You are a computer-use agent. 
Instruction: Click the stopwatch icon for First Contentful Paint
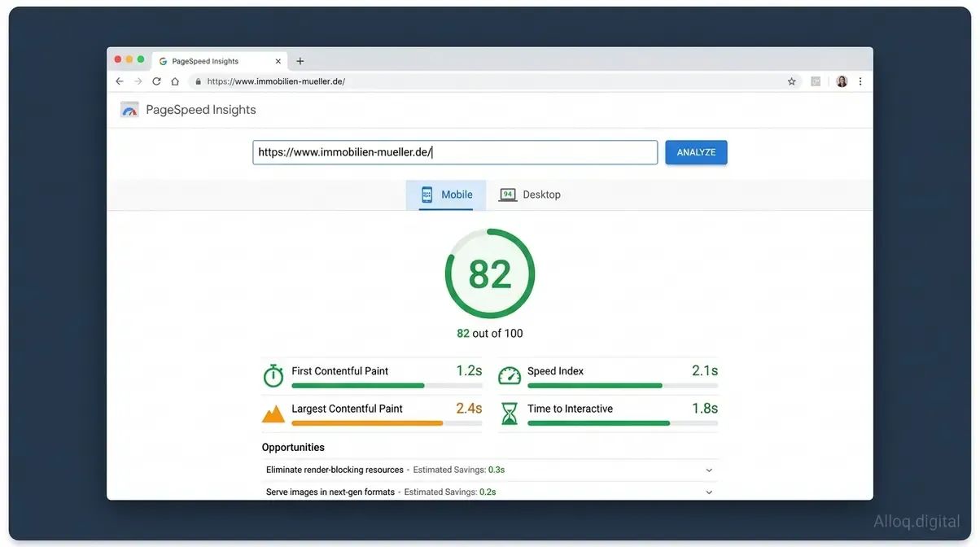coord(273,375)
